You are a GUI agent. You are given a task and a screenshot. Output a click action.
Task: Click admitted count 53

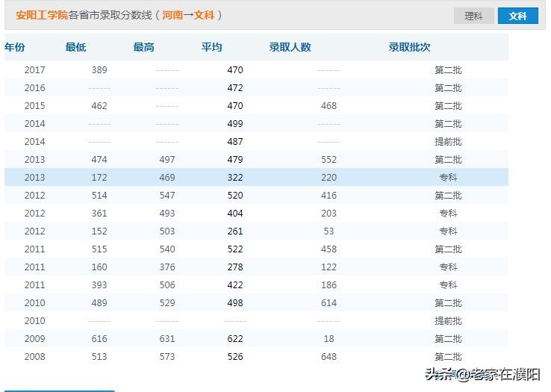tap(329, 231)
